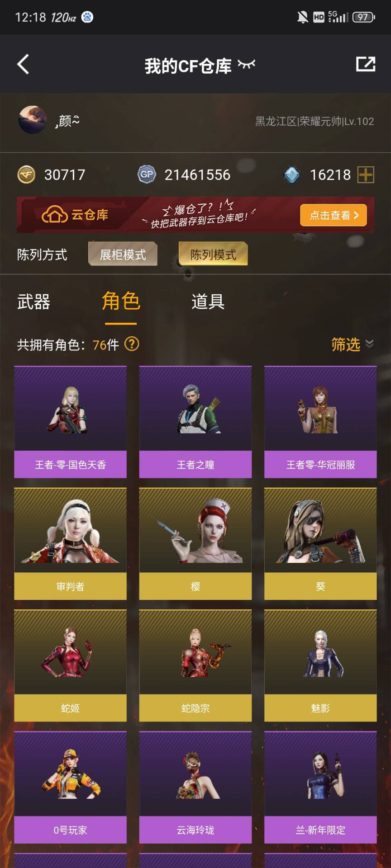Open the character count help icon

coord(132,344)
